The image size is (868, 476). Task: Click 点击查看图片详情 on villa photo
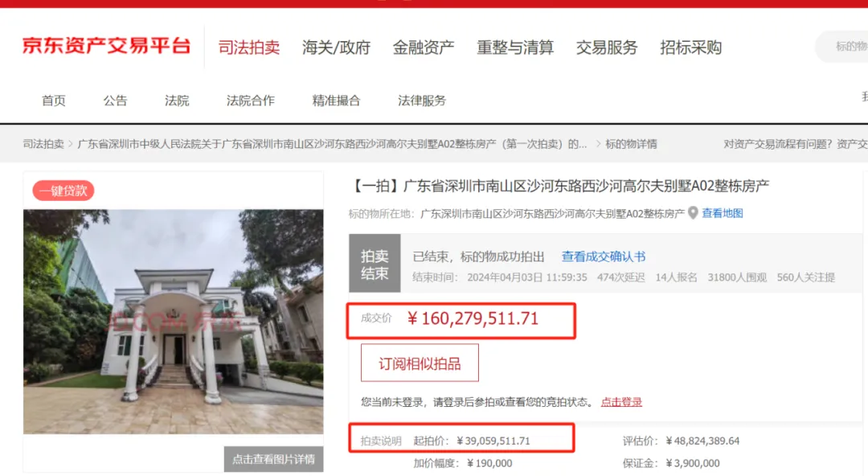coord(273,459)
